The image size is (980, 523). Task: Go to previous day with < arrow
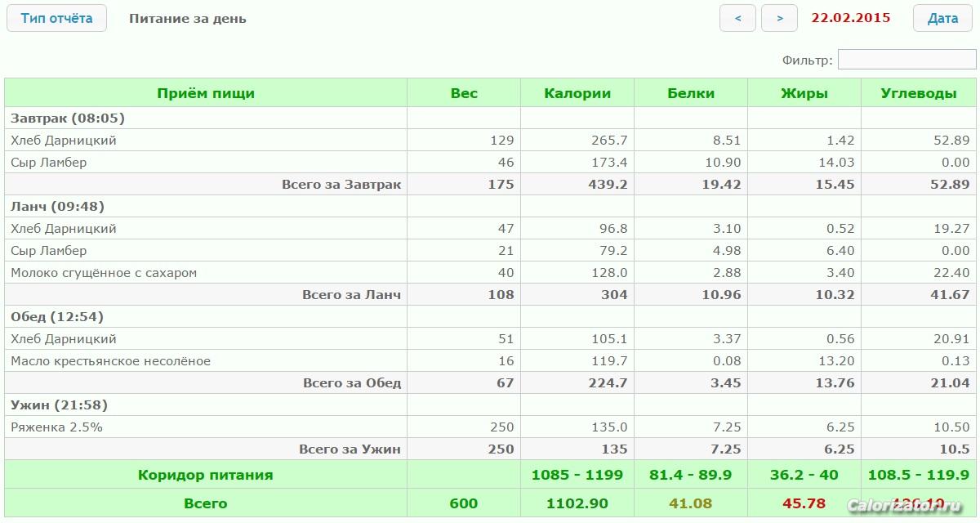click(x=737, y=18)
